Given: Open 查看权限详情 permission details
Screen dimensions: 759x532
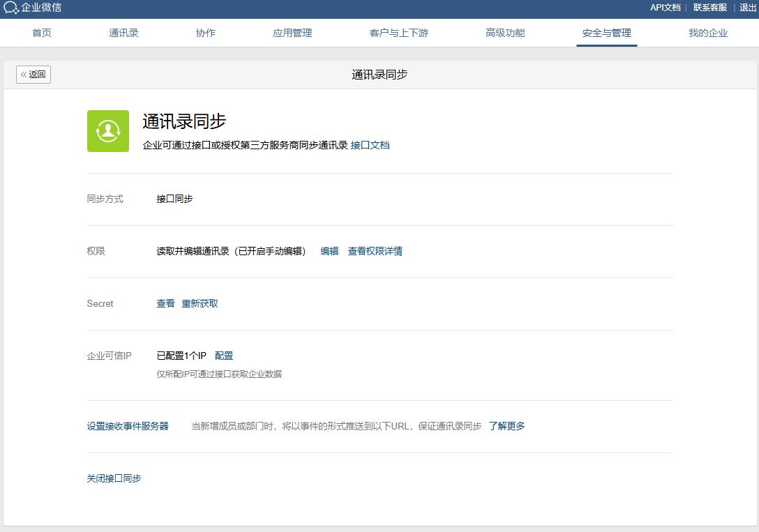Looking at the screenshot, I should tap(377, 251).
